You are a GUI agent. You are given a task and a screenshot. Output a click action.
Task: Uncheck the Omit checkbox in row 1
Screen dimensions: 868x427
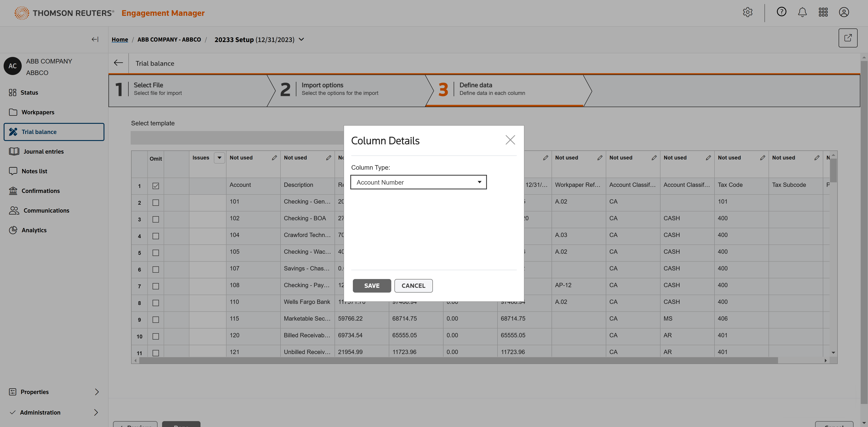click(155, 186)
